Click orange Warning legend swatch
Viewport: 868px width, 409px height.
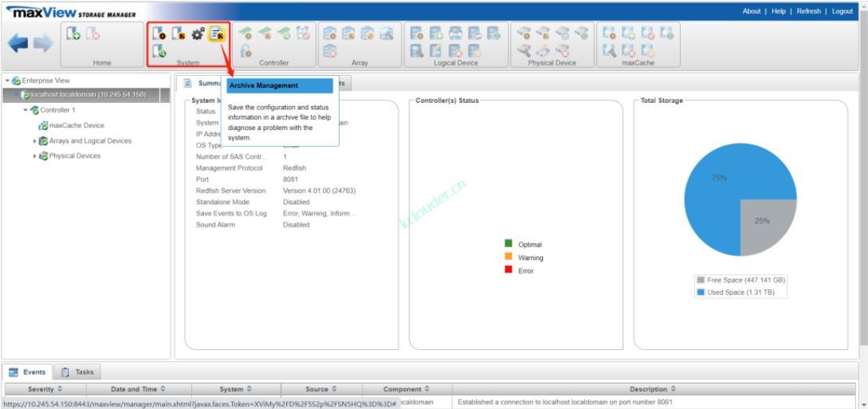[509, 257]
